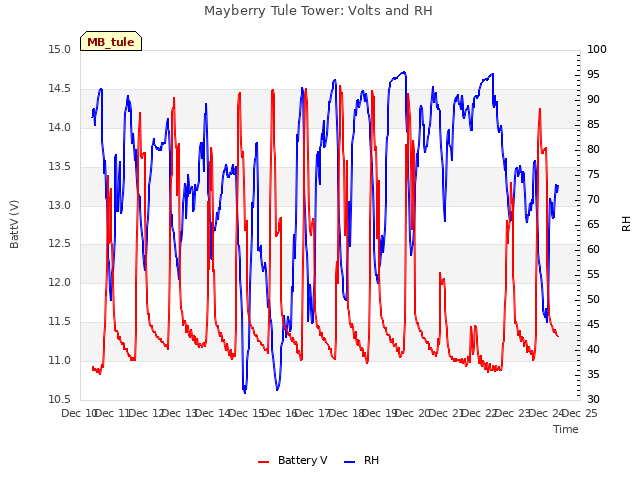
Task: Click the 50 RH axis tick label
Action: [x=593, y=299]
